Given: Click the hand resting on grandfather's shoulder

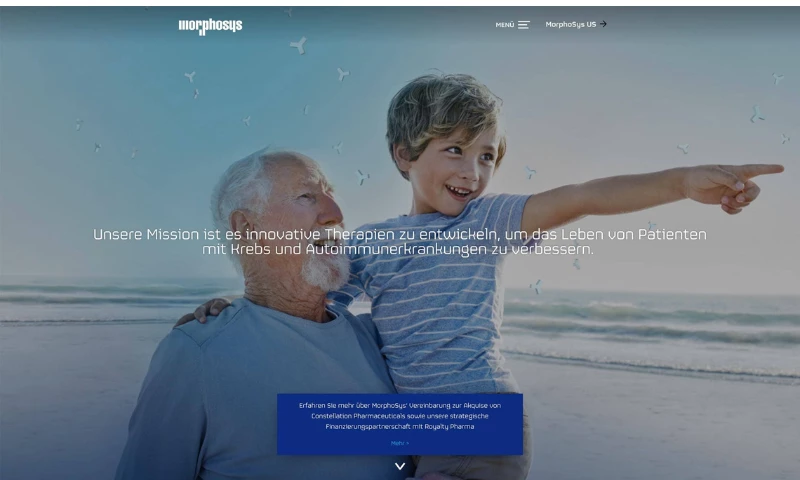Looking at the screenshot, I should click(203, 311).
